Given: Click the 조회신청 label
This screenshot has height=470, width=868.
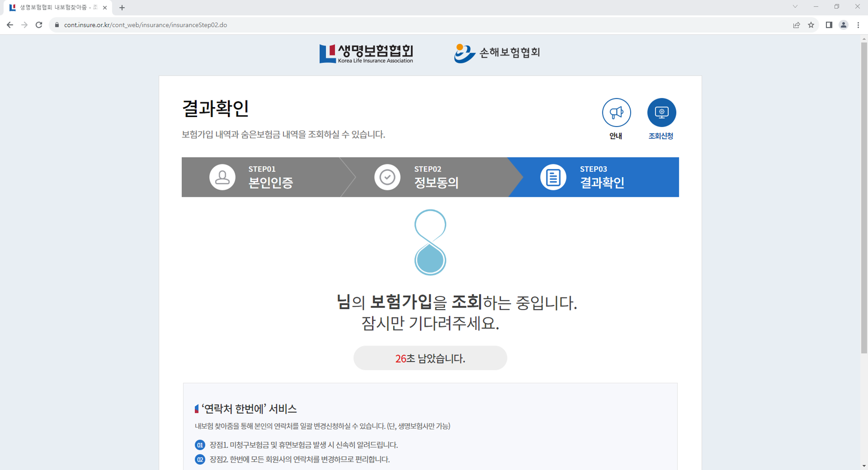Looking at the screenshot, I should tap(661, 136).
